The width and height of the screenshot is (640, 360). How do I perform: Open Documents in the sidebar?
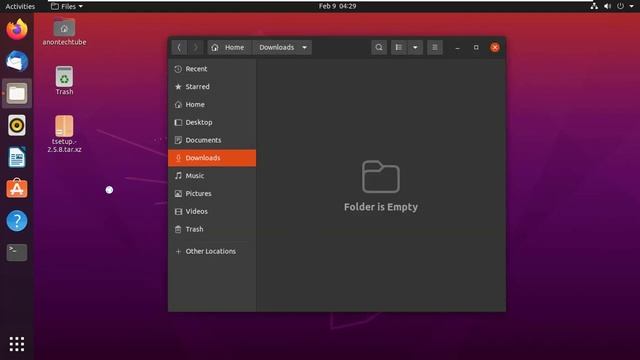[212, 140]
